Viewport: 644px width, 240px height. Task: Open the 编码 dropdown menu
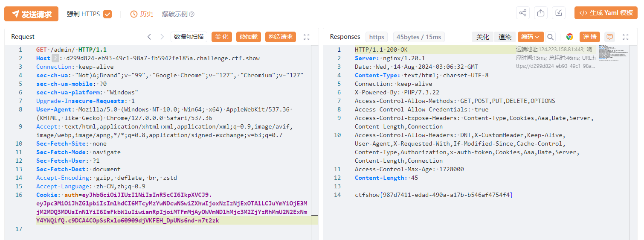531,37
